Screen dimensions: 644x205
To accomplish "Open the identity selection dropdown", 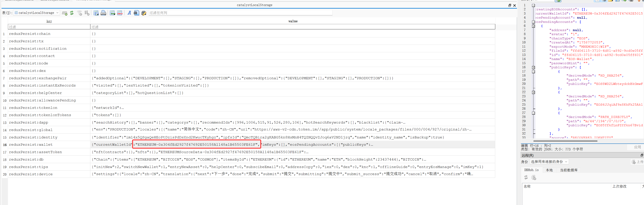I will point(549,162).
